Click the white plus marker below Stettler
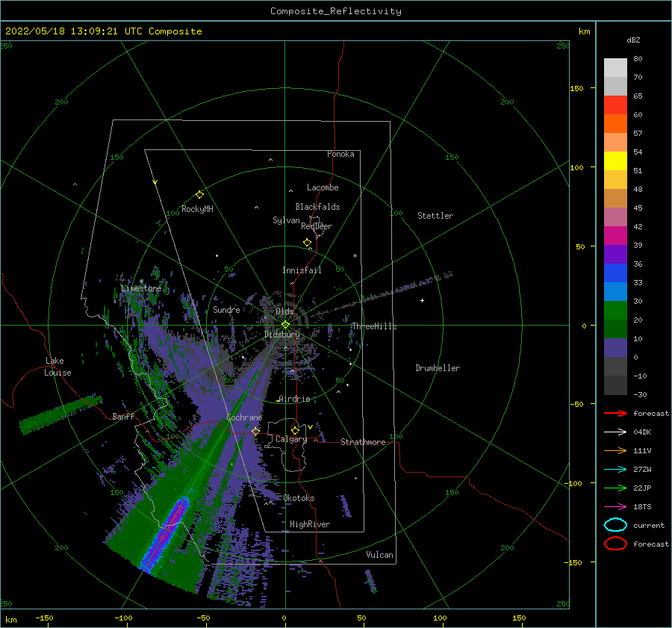 [422, 300]
